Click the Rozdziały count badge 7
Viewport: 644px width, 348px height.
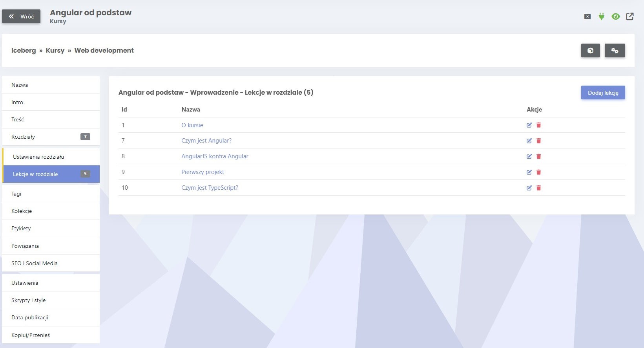85,137
